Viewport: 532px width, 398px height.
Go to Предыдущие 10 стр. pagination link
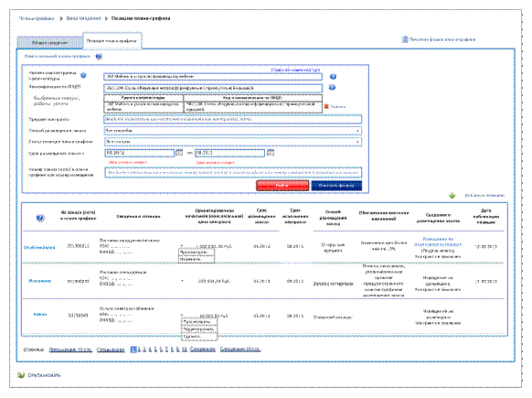[x=70, y=350]
